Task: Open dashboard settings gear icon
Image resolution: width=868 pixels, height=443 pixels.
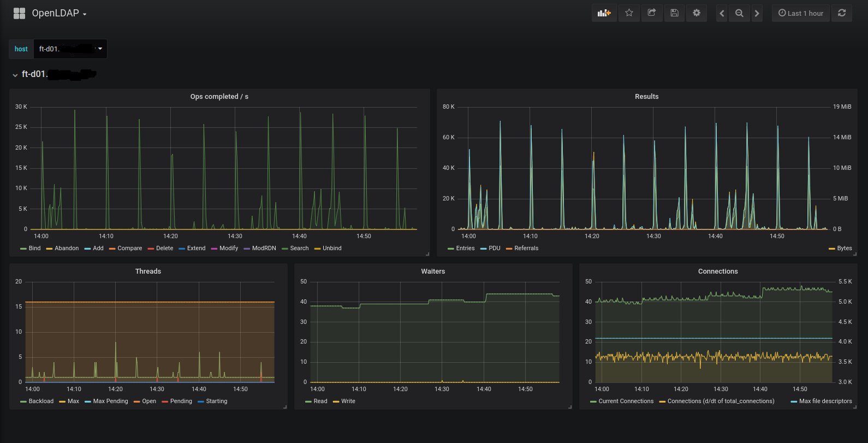Action: click(x=697, y=13)
